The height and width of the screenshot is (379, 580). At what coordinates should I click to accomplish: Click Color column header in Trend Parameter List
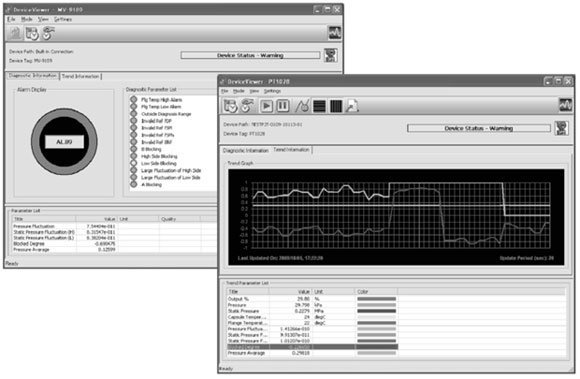pyautogui.click(x=376, y=292)
